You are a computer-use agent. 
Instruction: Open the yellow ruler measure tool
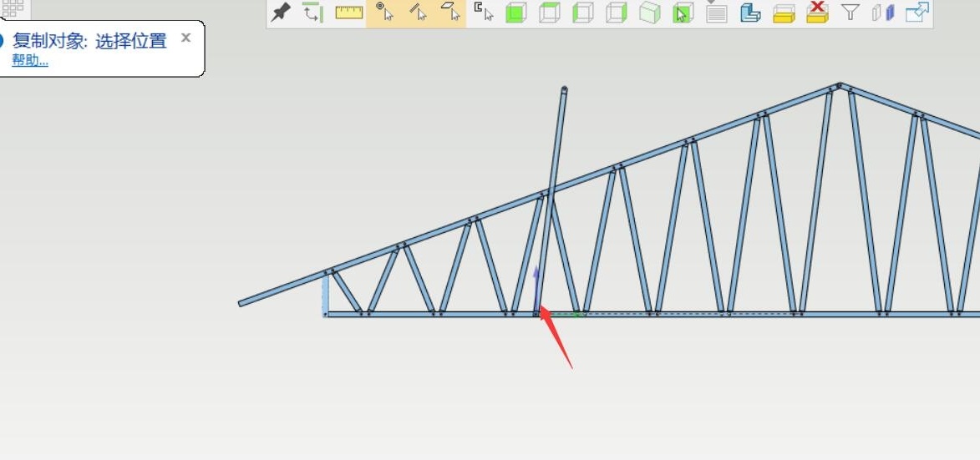pos(349,12)
